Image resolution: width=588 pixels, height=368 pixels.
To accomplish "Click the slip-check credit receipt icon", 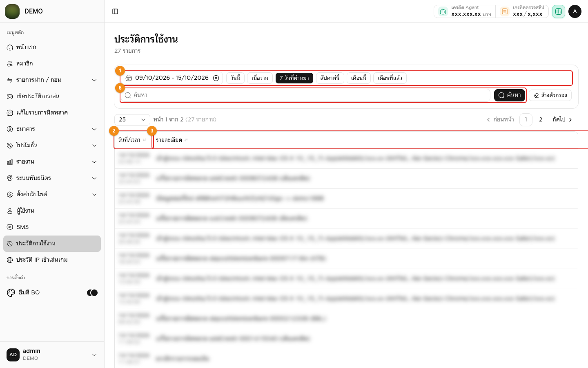I will 505,11.
